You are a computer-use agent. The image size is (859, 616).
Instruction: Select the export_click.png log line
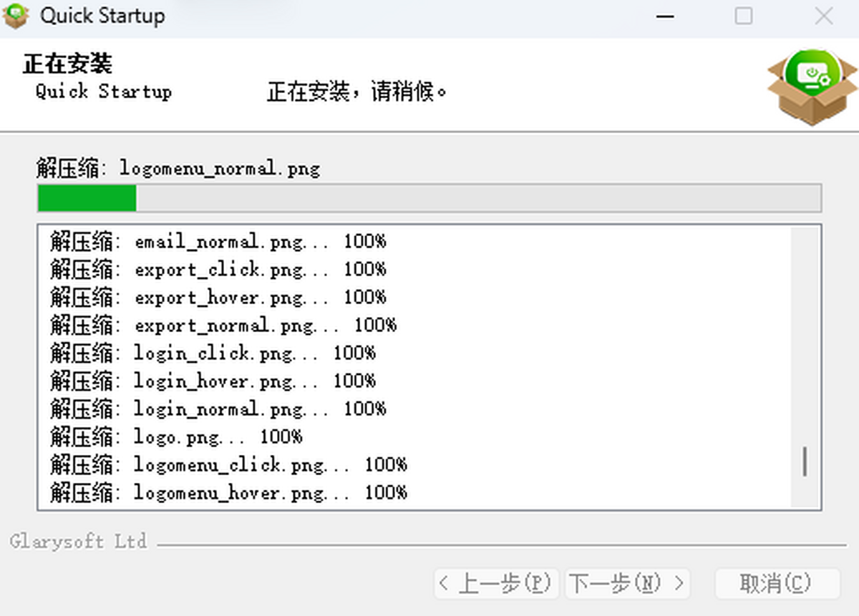click(218, 270)
